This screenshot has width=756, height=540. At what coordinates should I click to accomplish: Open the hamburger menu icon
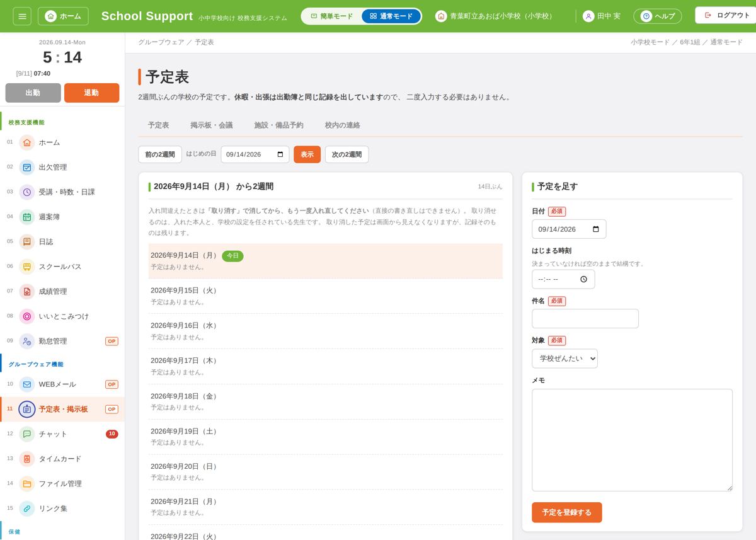coord(22,16)
